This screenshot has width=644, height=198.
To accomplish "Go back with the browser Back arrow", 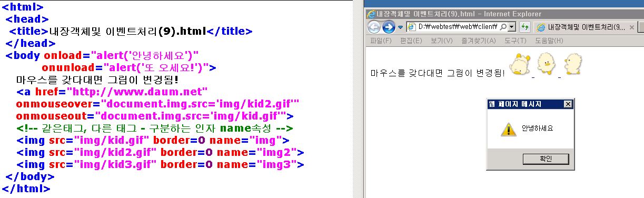I will click(374, 27).
